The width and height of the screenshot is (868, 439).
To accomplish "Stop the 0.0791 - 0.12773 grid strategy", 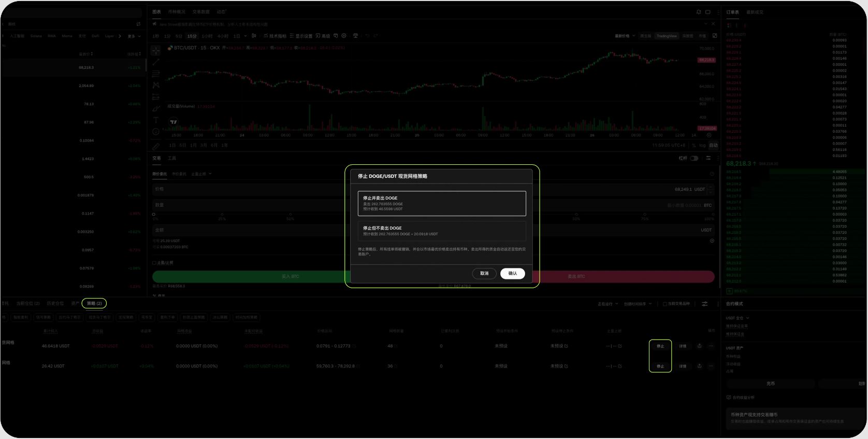I will pos(660,346).
